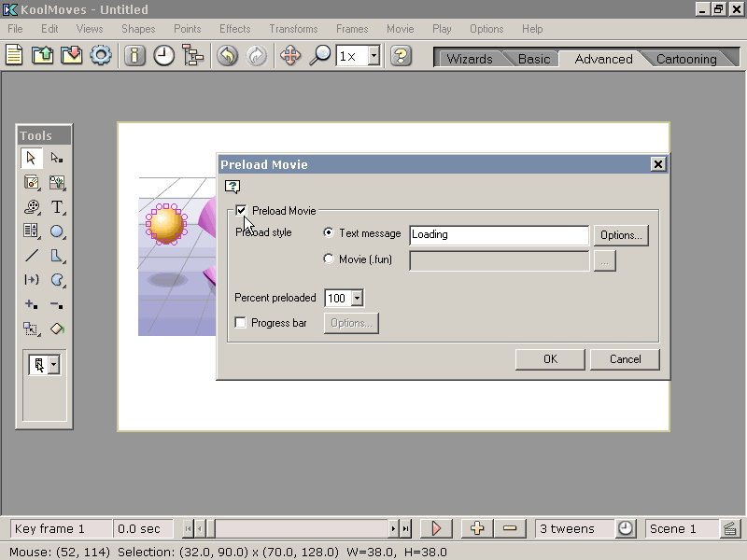Open the Effects menu

[235, 29]
